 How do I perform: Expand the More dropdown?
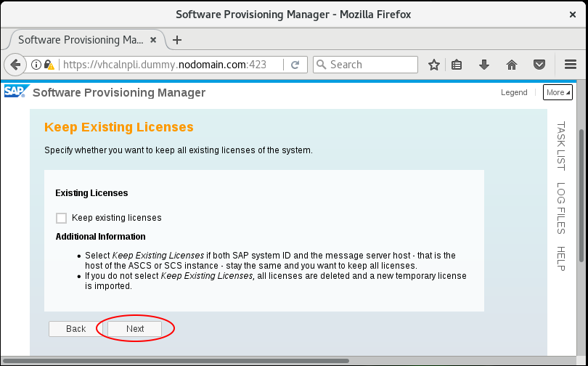tap(558, 92)
